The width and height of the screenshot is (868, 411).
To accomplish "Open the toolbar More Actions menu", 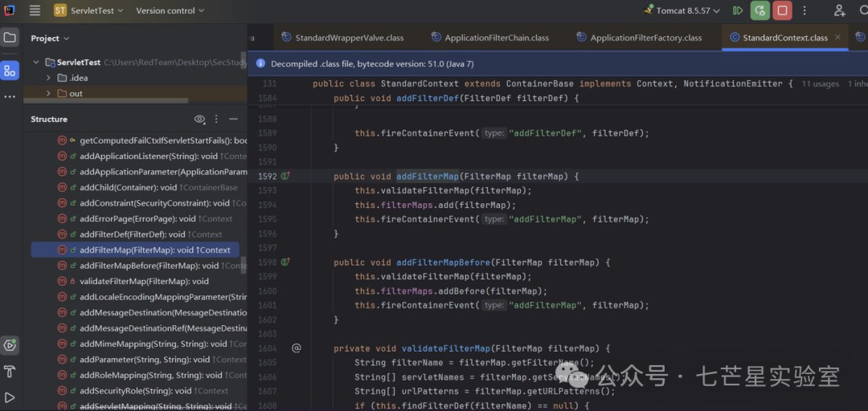I will tap(805, 10).
